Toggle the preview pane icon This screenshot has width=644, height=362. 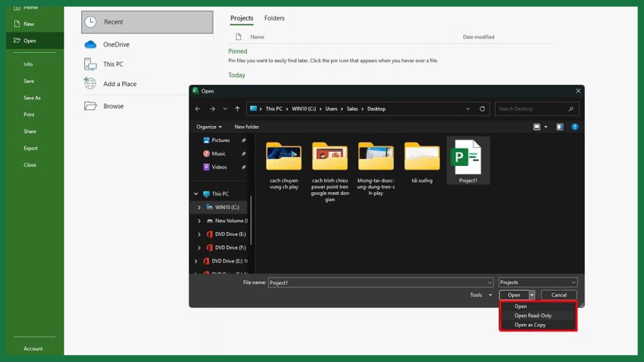(x=560, y=127)
